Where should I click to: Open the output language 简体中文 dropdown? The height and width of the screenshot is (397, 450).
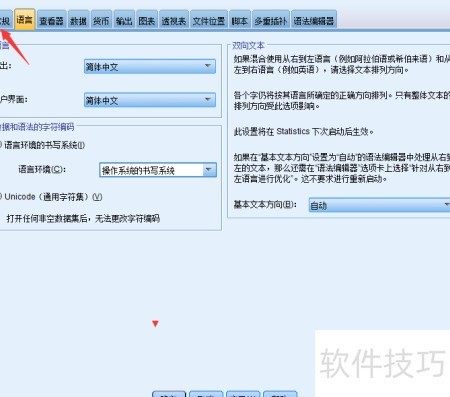pyautogui.click(x=150, y=67)
